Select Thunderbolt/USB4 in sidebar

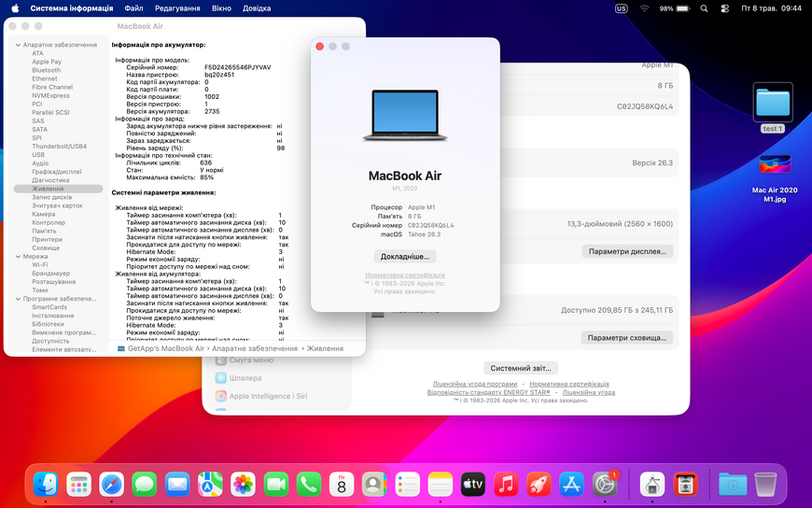[x=59, y=147]
